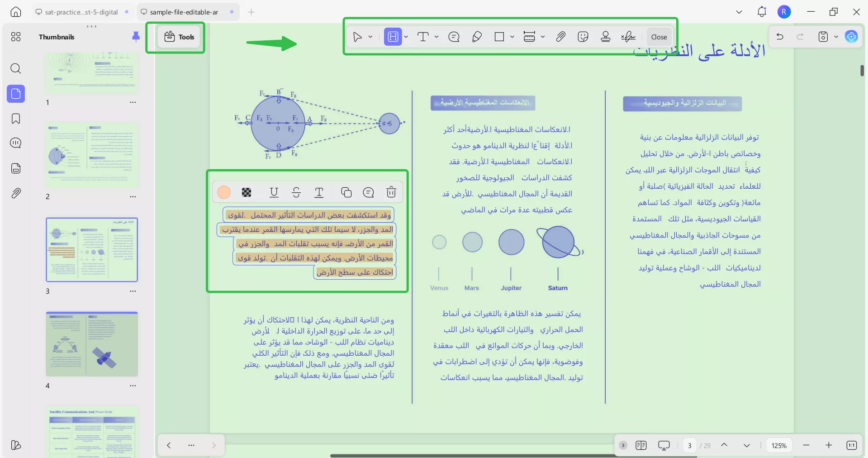This screenshot has height=458, width=868.
Task: Open the Tools menu
Action: pyautogui.click(x=178, y=37)
